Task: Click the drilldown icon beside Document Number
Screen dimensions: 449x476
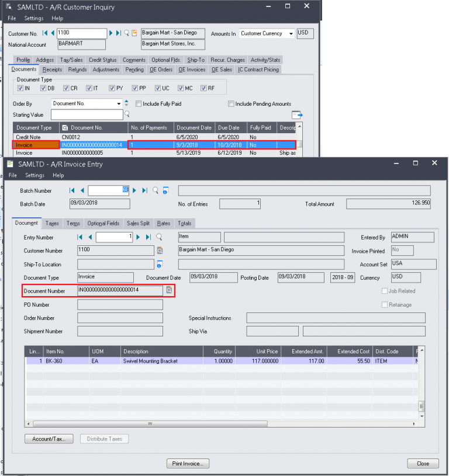Action: (x=169, y=290)
